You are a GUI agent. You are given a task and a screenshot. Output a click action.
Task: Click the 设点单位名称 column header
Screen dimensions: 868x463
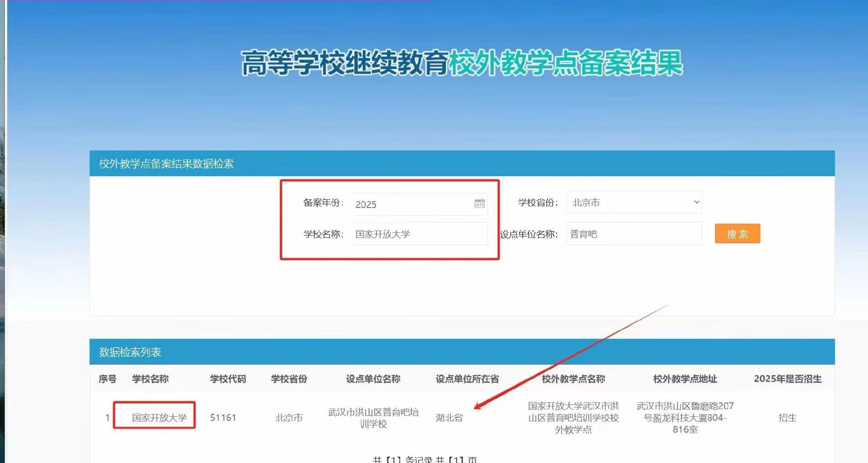373,379
